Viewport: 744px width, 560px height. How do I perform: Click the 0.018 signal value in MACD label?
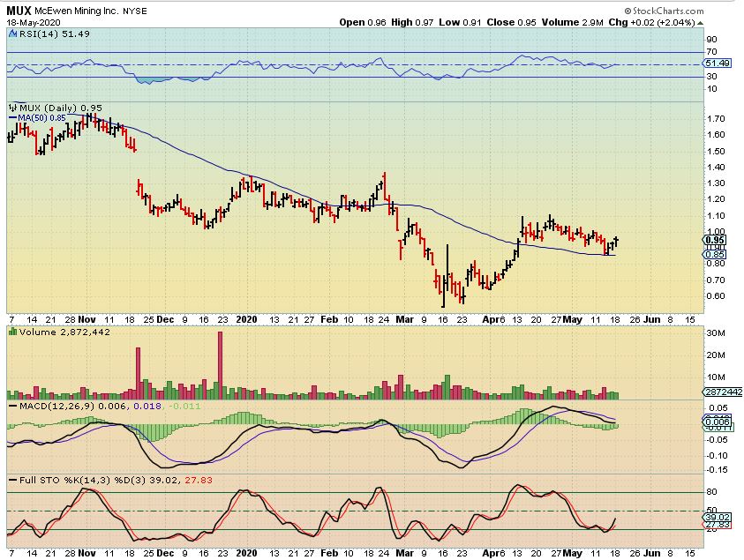click(x=147, y=407)
